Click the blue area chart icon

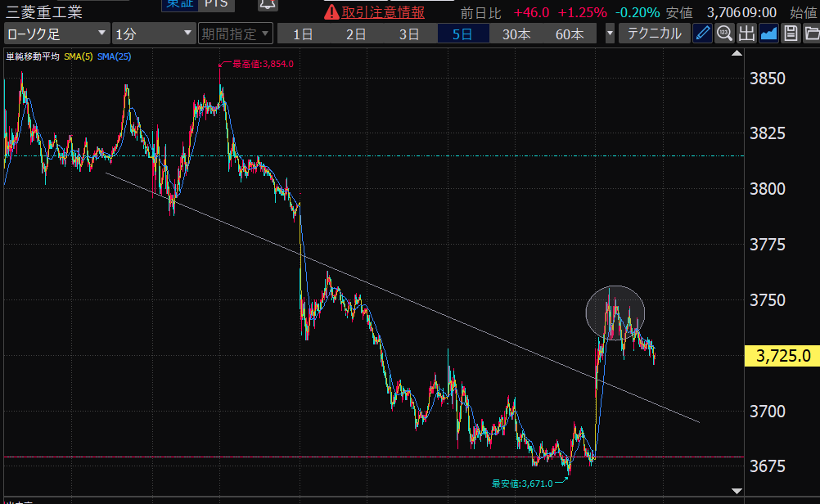[768, 34]
